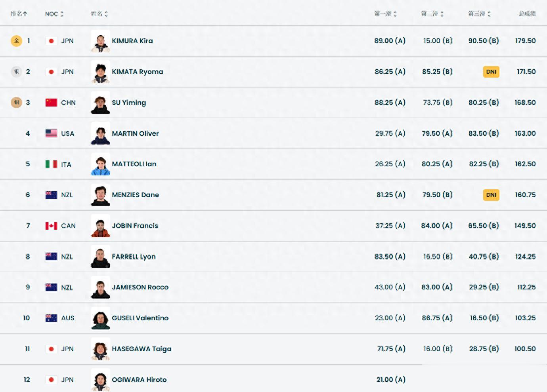Open SU Yiming's athlete name link
This screenshot has height=392, width=547.
[129, 103]
